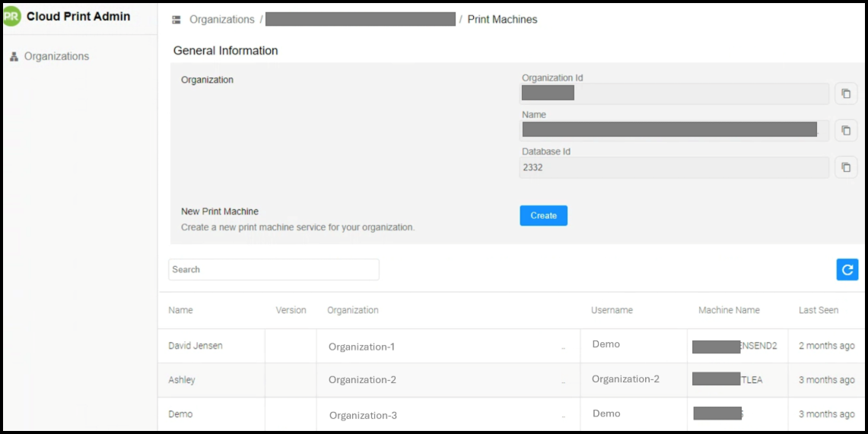Image resolution: width=868 pixels, height=434 pixels.
Task: Click the Username column header
Action: (612, 310)
